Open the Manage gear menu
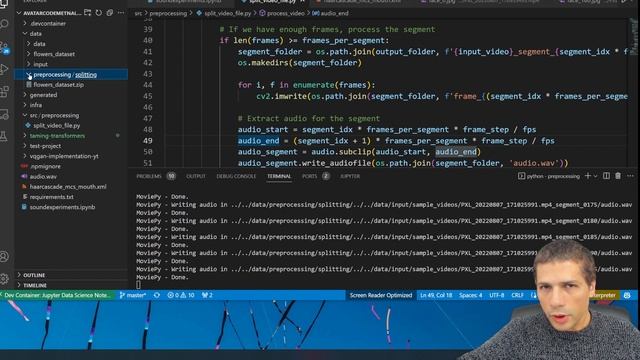 pyautogui.click(x=4, y=279)
